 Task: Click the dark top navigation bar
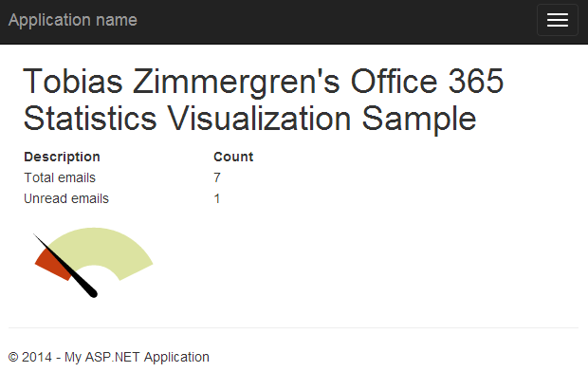coord(294,22)
